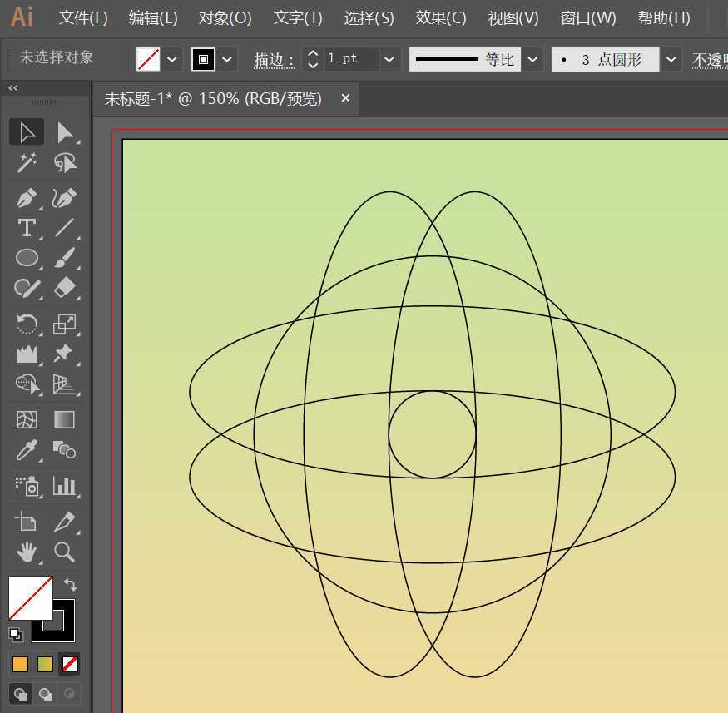Enable Draw Behind mode
Image resolution: width=728 pixels, height=713 pixels.
(x=46, y=693)
